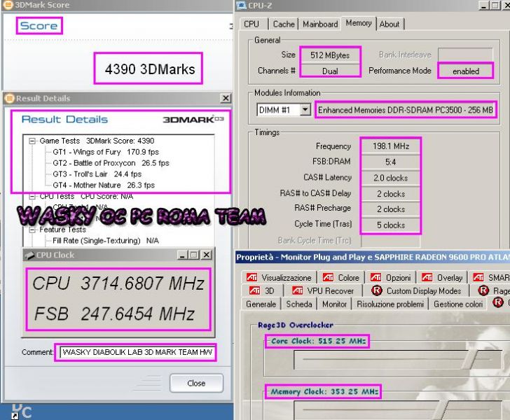Screen dimensions: 510x420
Task: Click the 198.1 MHz frequency value
Action: 391,146
